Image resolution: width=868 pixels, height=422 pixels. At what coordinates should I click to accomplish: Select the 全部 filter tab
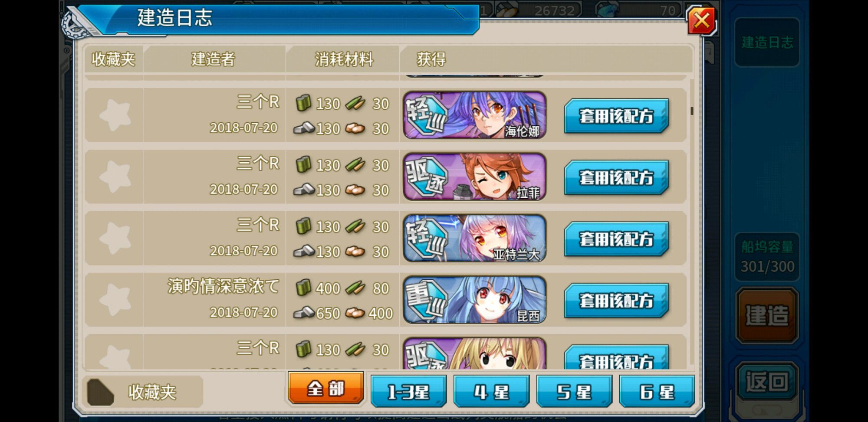click(x=325, y=388)
